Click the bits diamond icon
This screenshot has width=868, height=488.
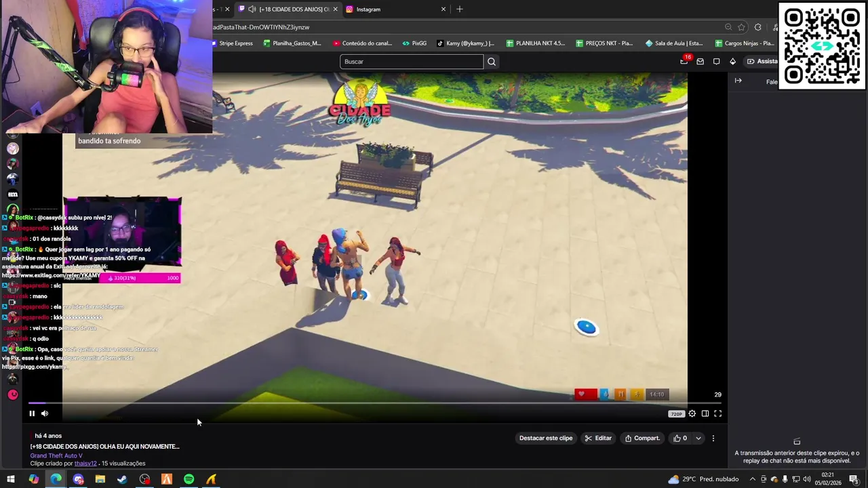coord(733,62)
